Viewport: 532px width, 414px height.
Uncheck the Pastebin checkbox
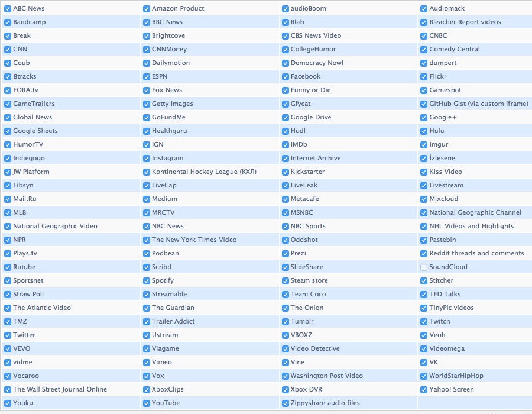pyautogui.click(x=424, y=240)
